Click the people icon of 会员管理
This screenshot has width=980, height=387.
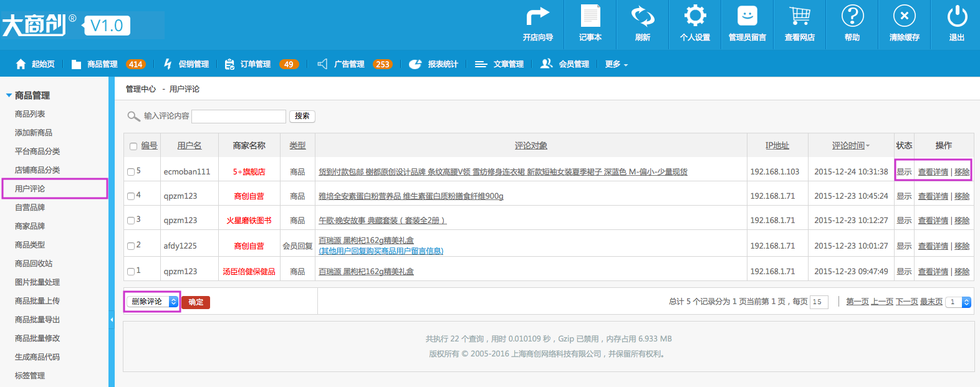coord(546,64)
